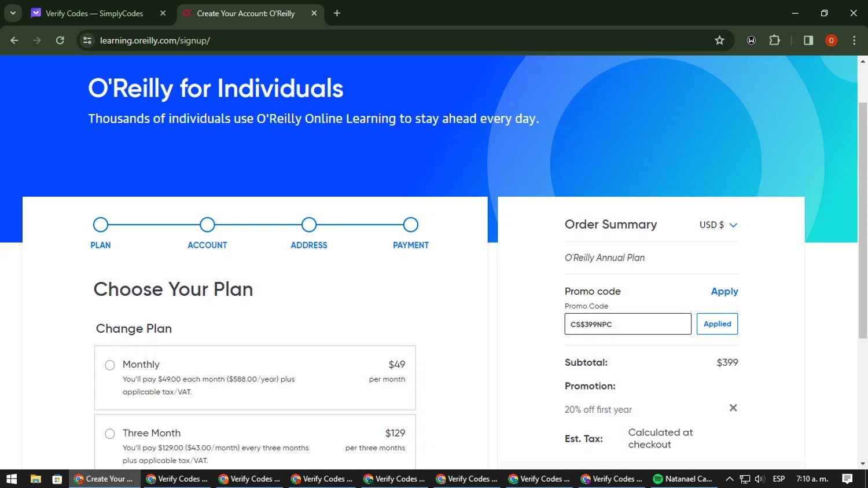Click the O'Reilly for Individuals heading
Image resolution: width=868 pixels, height=488 pixels.
tap(216, 89)
